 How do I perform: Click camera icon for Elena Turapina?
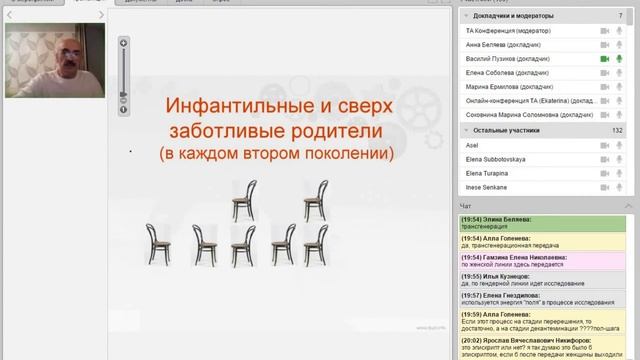(604, 174)
